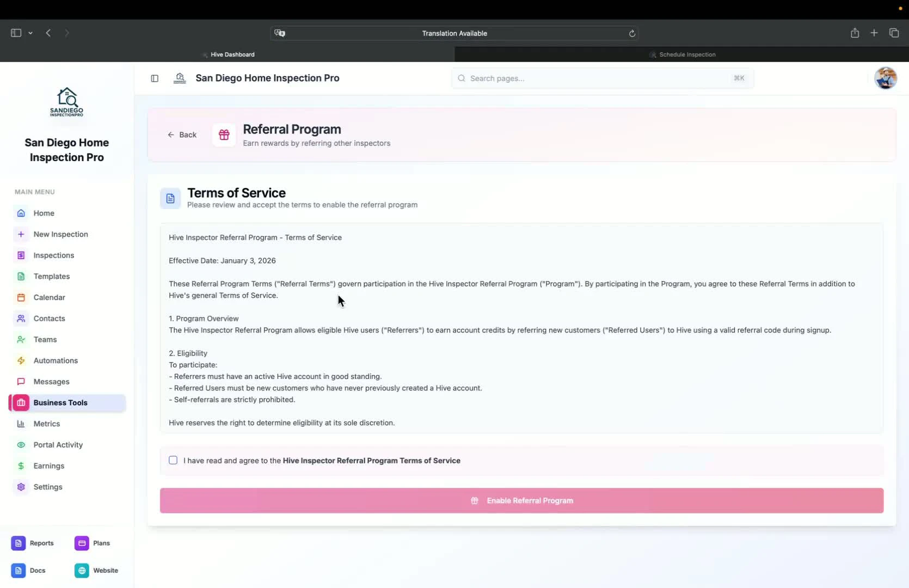This screenshot has height=588, width=909.
Task: Click the Metrics bar chart icon
Action: tap(21, 424)
